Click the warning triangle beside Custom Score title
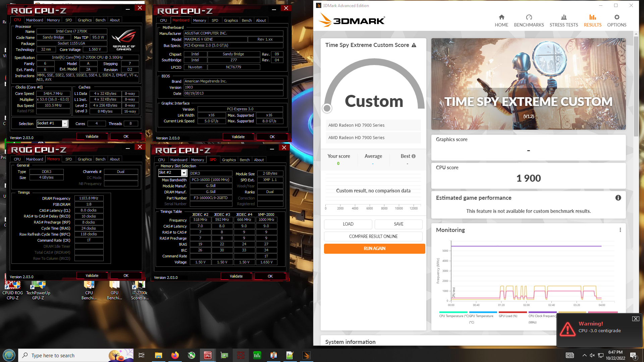 (x=414, y=45)
